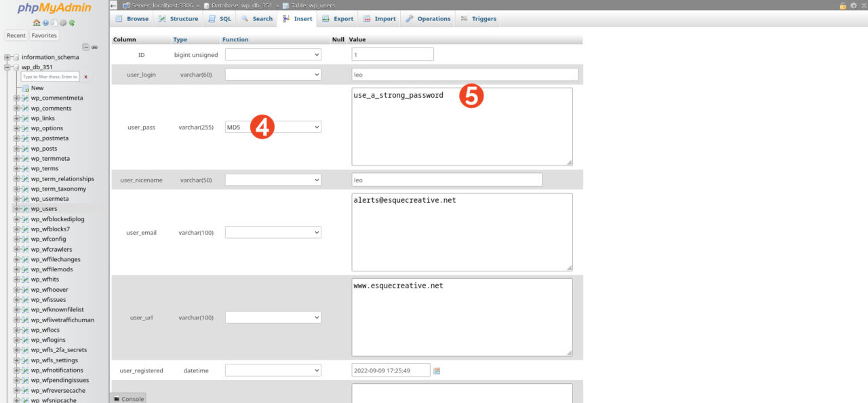
Task: Expand the wp_options table in the tree
Action: pos(15,128)
